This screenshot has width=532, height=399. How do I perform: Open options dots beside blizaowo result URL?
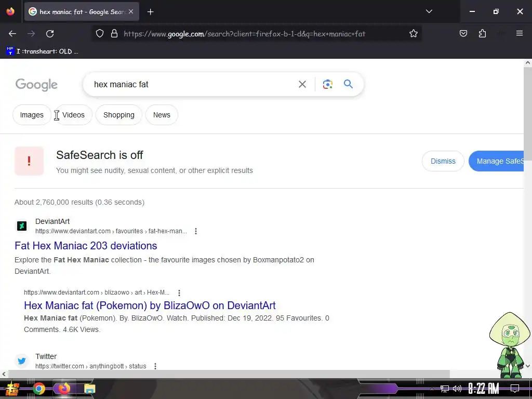click(179, 292)
